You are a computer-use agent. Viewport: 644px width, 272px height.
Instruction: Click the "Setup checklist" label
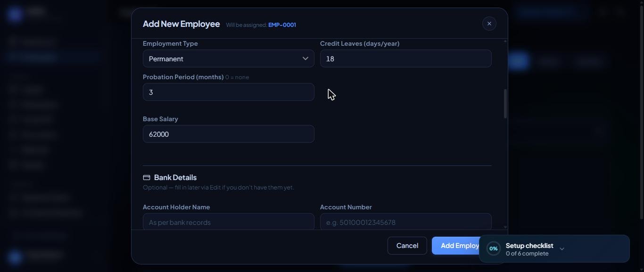(529, 246)
